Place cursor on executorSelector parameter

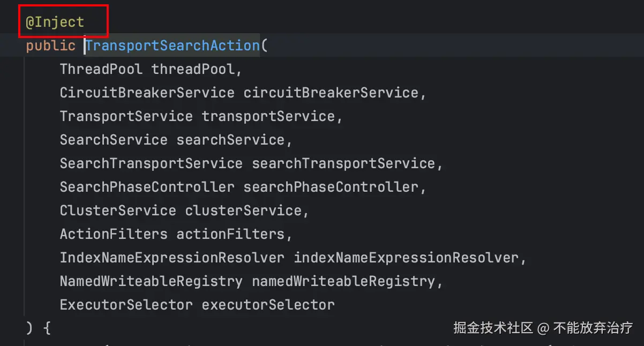point(268,305)
